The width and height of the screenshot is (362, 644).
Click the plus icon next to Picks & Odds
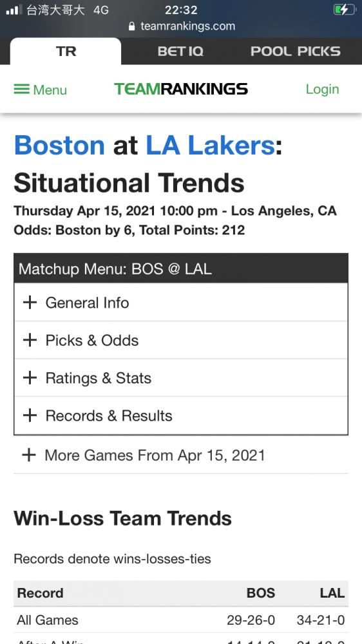click(30, 340)
